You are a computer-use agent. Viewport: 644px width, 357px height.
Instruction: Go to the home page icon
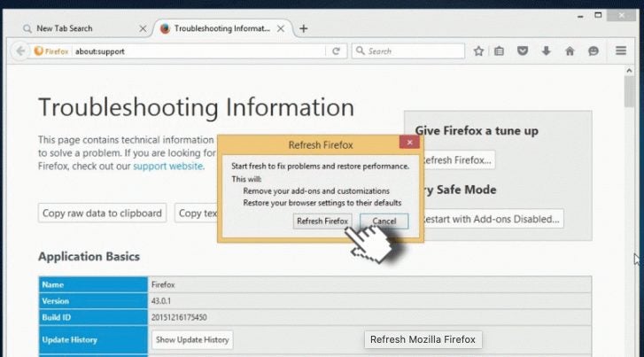click(570, 51)
